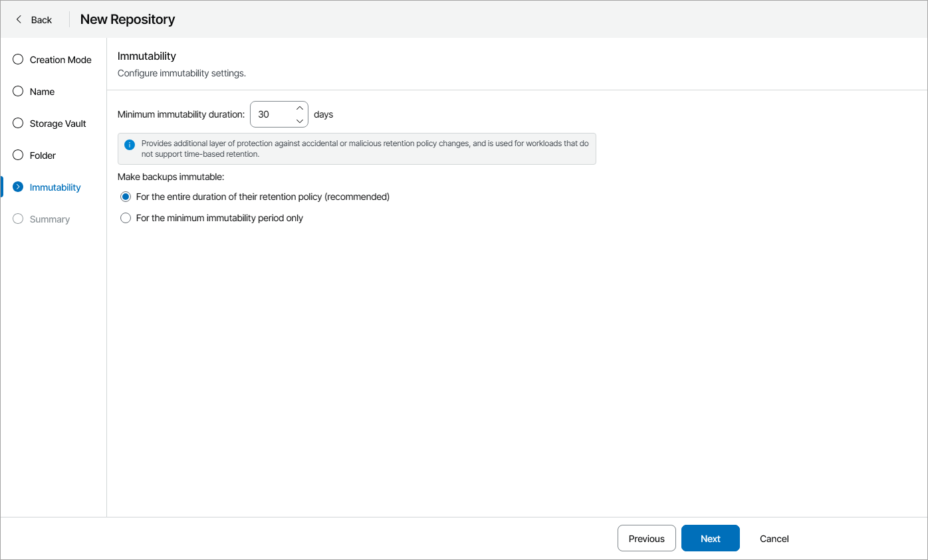Select retention policy duration immutability option

[126, 197]
